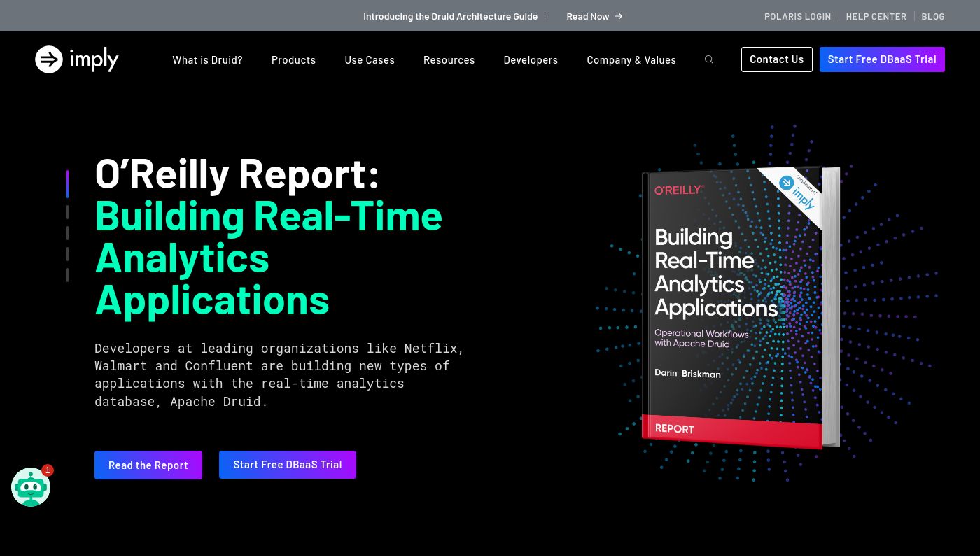
Task: Open the Products menu
Action: pyautogui.click(x=293, y=60)
